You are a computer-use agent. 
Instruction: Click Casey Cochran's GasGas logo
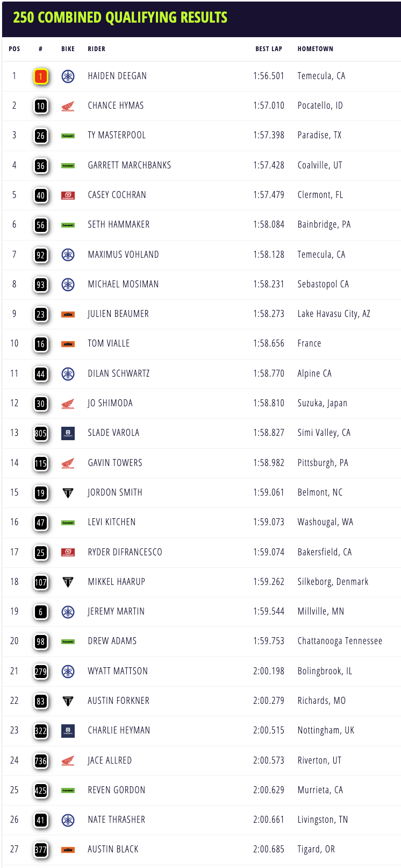tap(68, 195)
